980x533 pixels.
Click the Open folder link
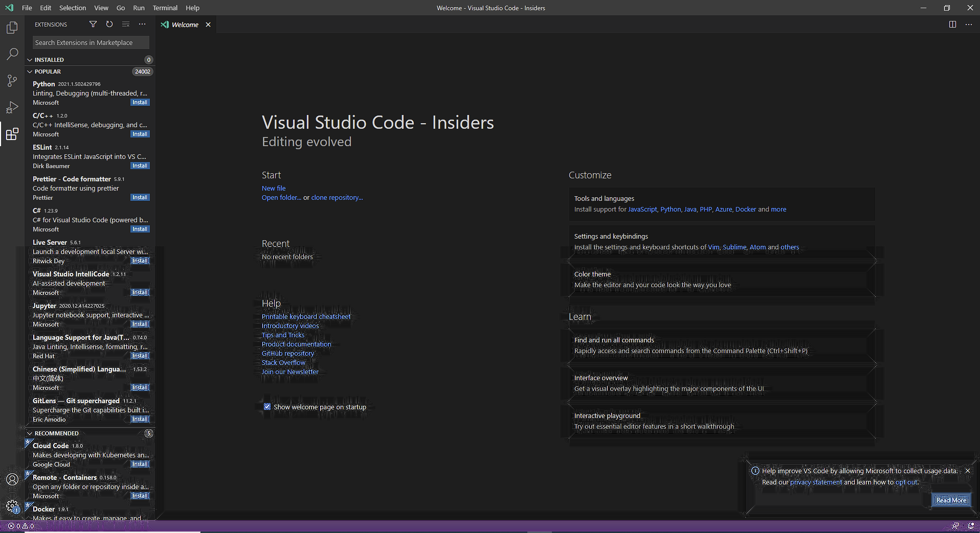click(x=281, y=197)
